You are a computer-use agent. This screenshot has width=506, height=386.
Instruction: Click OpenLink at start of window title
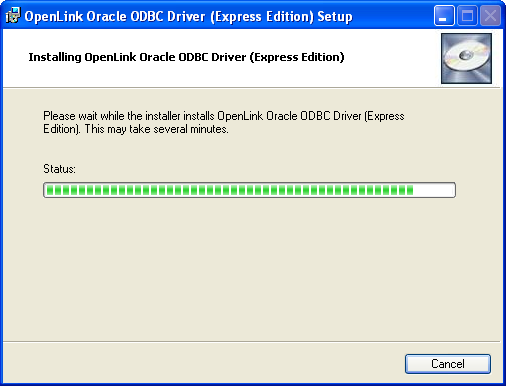(54, 16)
